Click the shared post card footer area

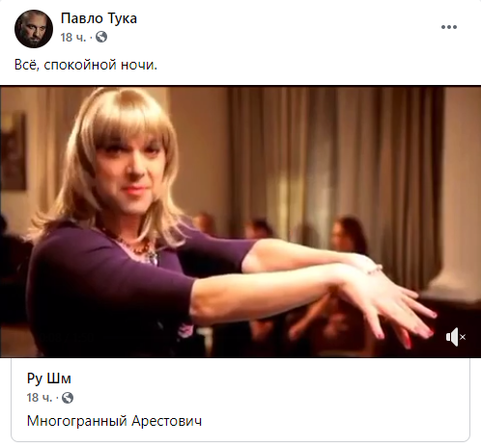240,400
